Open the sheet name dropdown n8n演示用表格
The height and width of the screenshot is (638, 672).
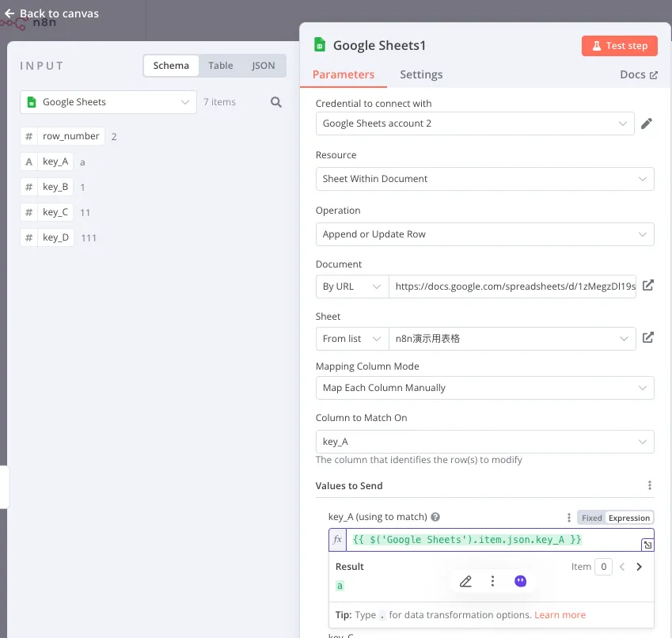coord(512,339)
